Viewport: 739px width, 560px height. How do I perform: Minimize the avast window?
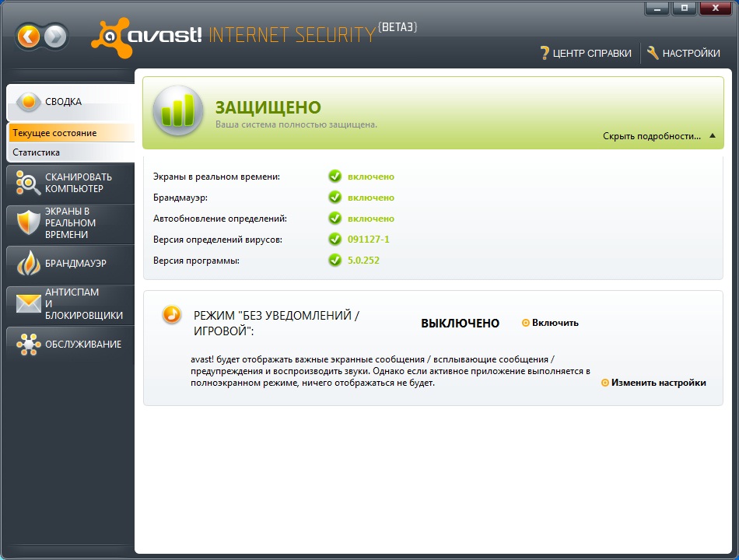tap(657, 8)
